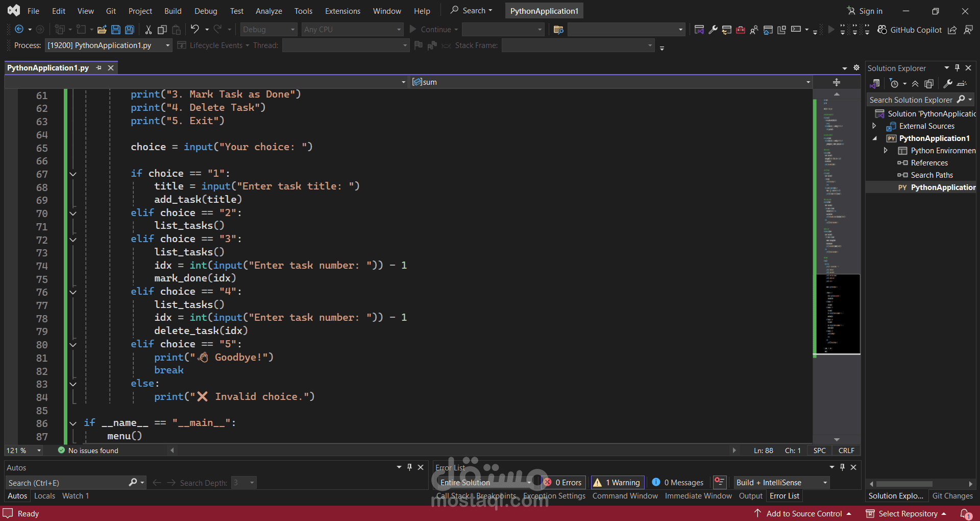Viewport: 980px width, 521px height.
Task: Click the Solution Explorer horizontal scrollbar
Action: [904, 484]
